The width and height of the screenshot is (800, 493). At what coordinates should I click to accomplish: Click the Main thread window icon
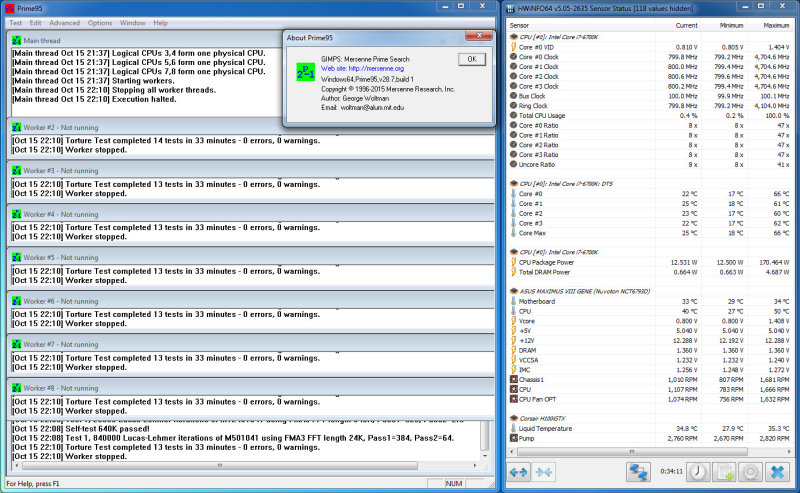[x=16, y=40]
